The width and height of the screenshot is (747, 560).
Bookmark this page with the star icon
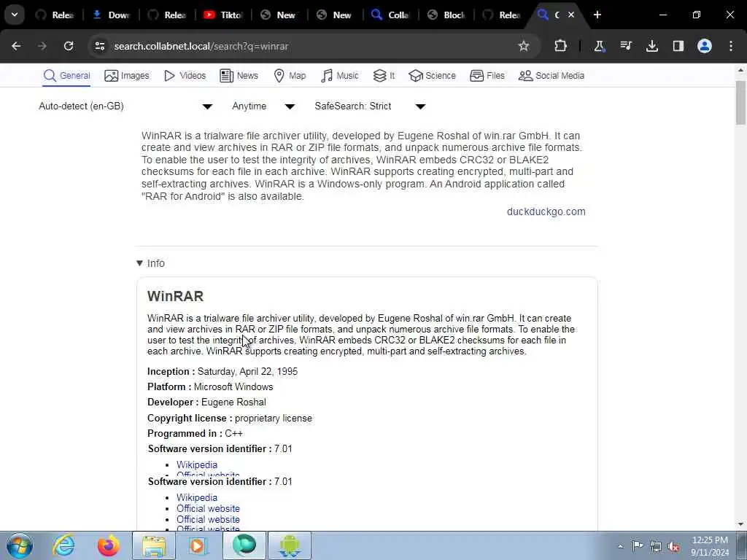click(524, 46)
